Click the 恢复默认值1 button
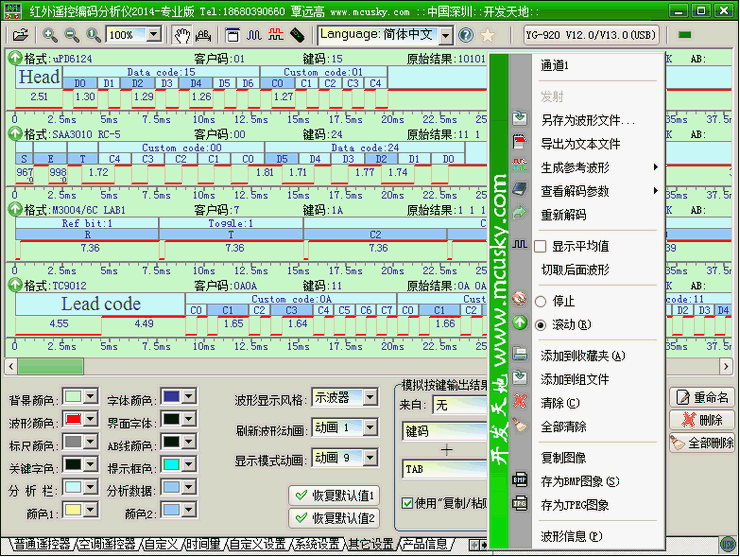Screen dimensions: 740x557 pos(334,495)
